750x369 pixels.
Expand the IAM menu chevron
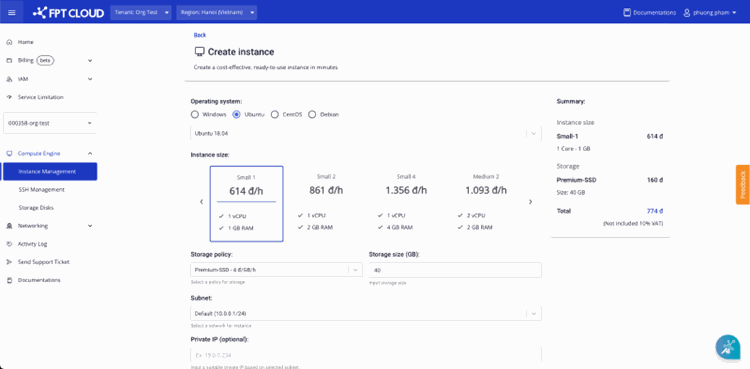(x=90, y=79)
